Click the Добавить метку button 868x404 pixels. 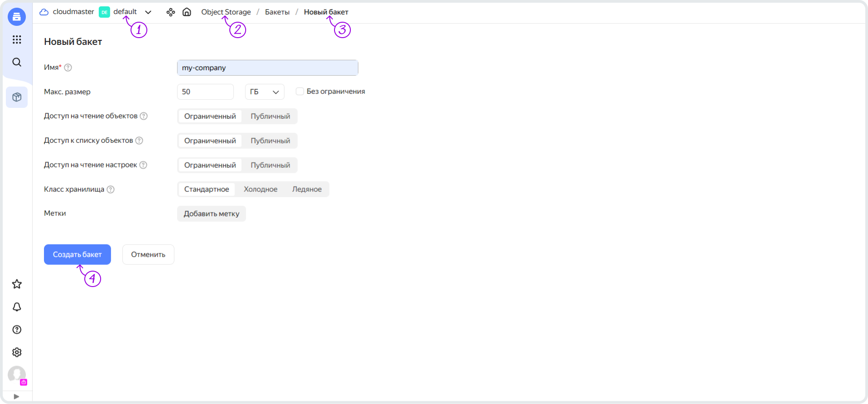[211, 214]
